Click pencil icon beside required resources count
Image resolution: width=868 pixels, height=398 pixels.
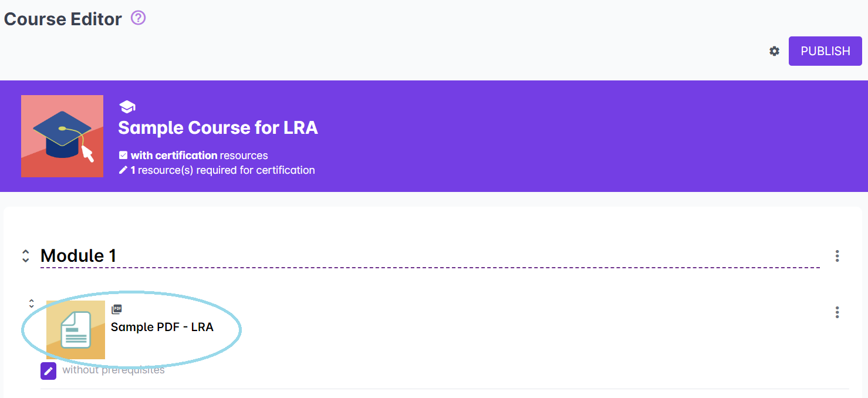point(123,170)
